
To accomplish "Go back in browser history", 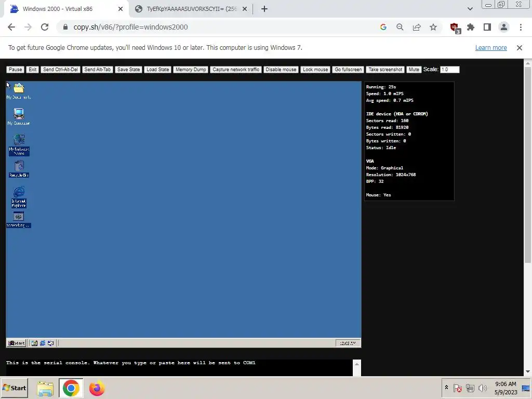I will pyautogui.click(x=11, y=27).
